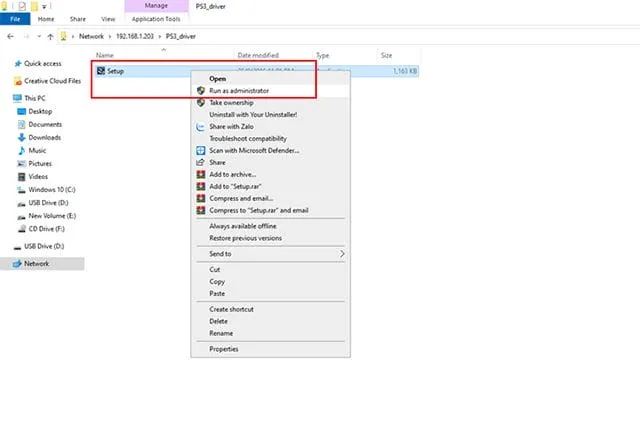Open the recent locations dropdown arrow

coord(36,37)
